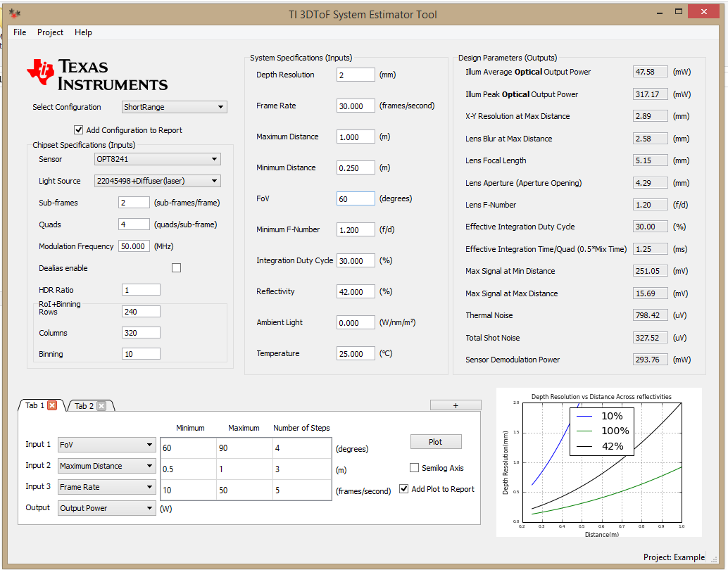Open the Help menu
Viewport: 728px width, 570px height.
click(83, 32)
